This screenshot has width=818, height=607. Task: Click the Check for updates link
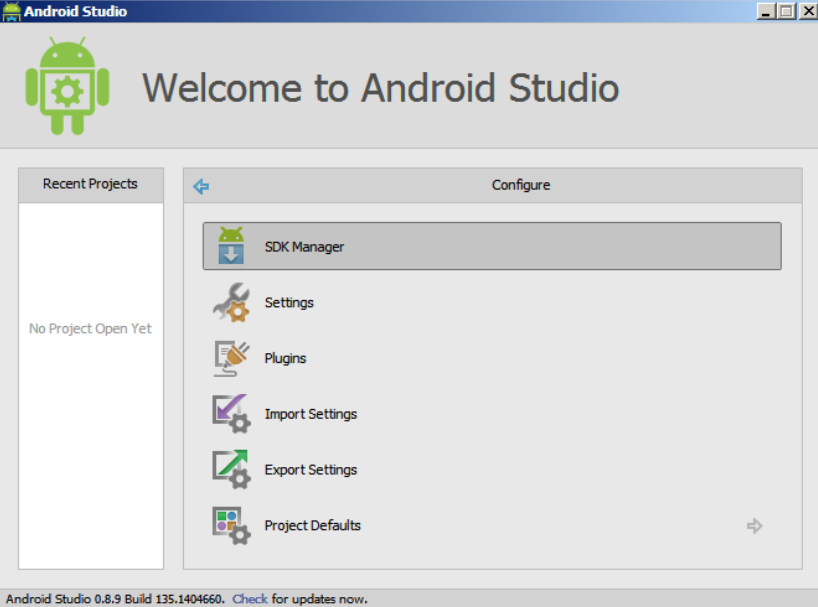click(249, 599)
